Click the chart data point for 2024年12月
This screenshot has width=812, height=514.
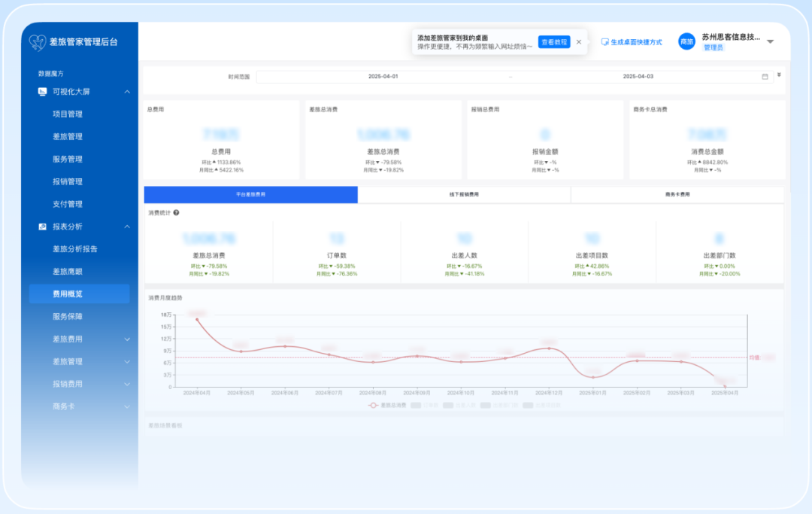(549, 348)
